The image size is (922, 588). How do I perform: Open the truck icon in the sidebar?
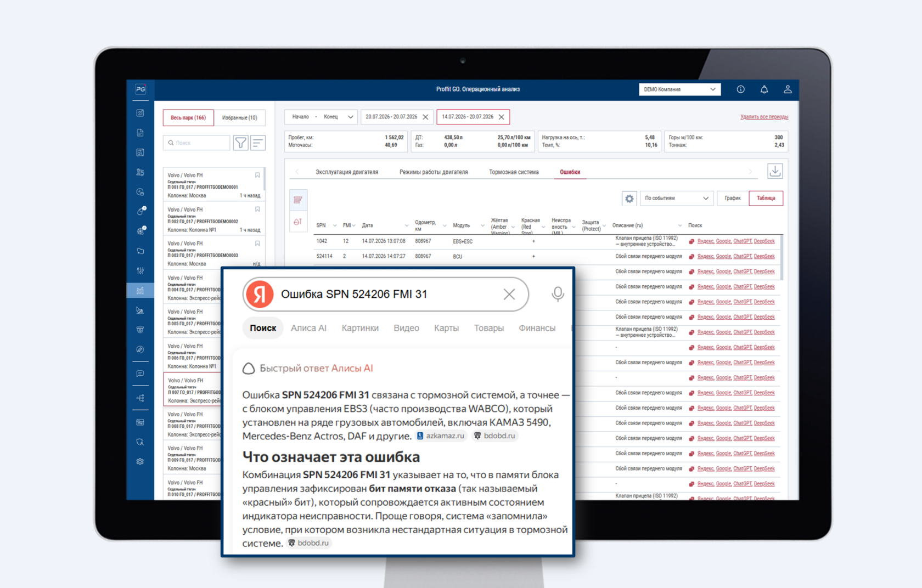140,172
